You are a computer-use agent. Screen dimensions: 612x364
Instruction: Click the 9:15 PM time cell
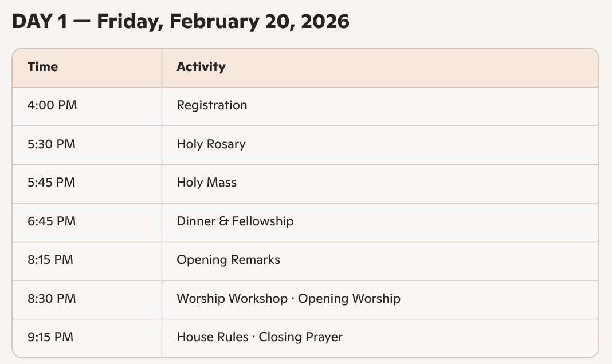pos(50,337)
